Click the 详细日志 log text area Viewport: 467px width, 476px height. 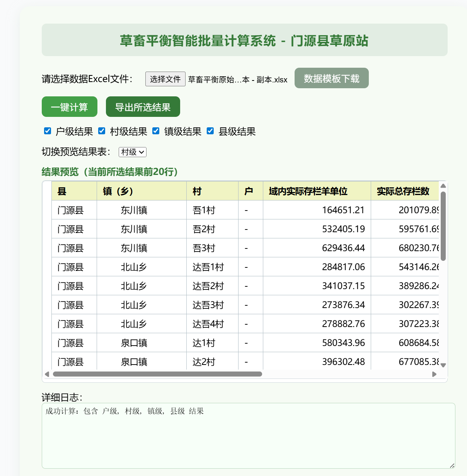click(248, 436)
